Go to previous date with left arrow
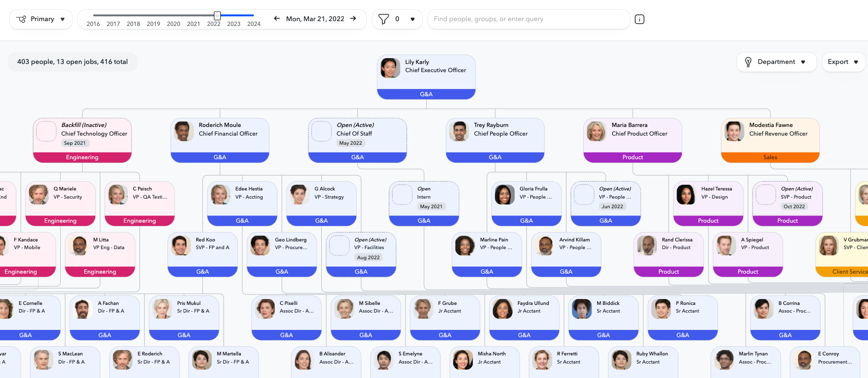This screenshot has height=378, width=868. (277, 19)
